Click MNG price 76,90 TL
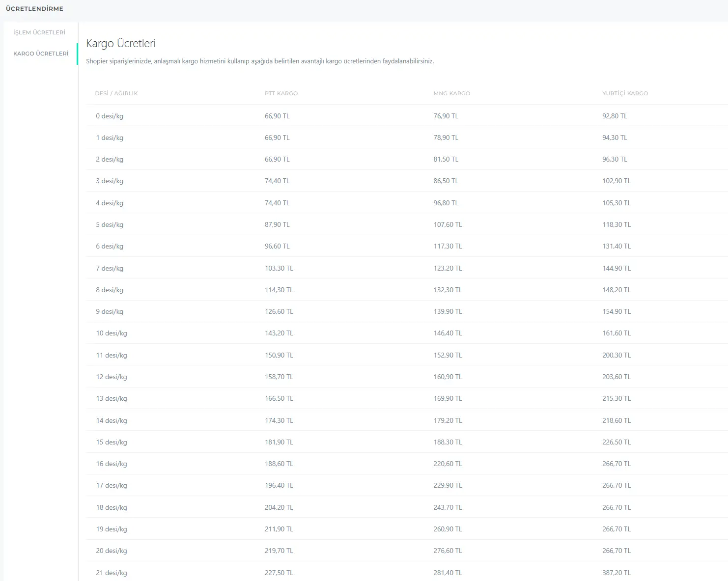 446,116
